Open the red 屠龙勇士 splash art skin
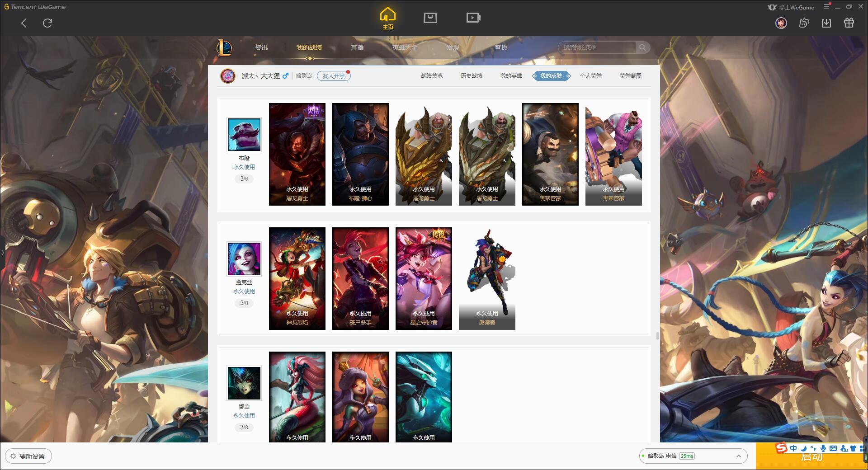The image size is (868, 470). coord(297,154)
